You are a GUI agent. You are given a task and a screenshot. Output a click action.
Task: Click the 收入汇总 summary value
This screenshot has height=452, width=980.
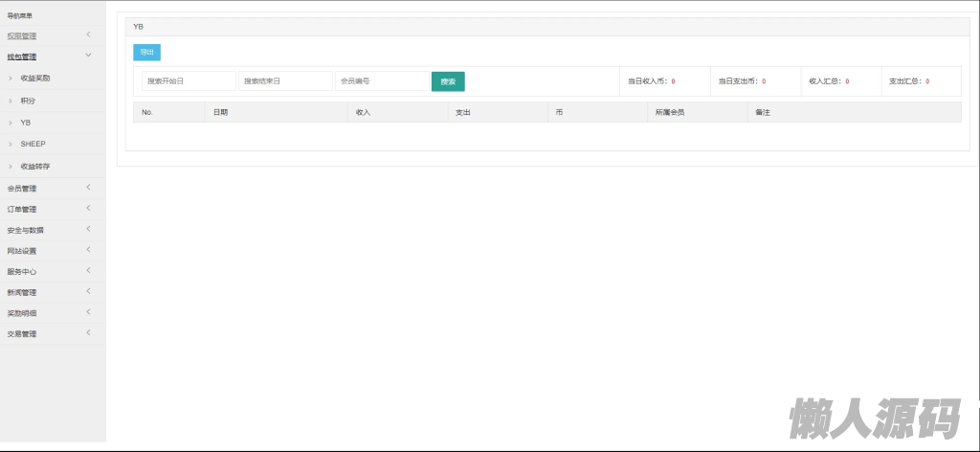click(x=847, y=82)
